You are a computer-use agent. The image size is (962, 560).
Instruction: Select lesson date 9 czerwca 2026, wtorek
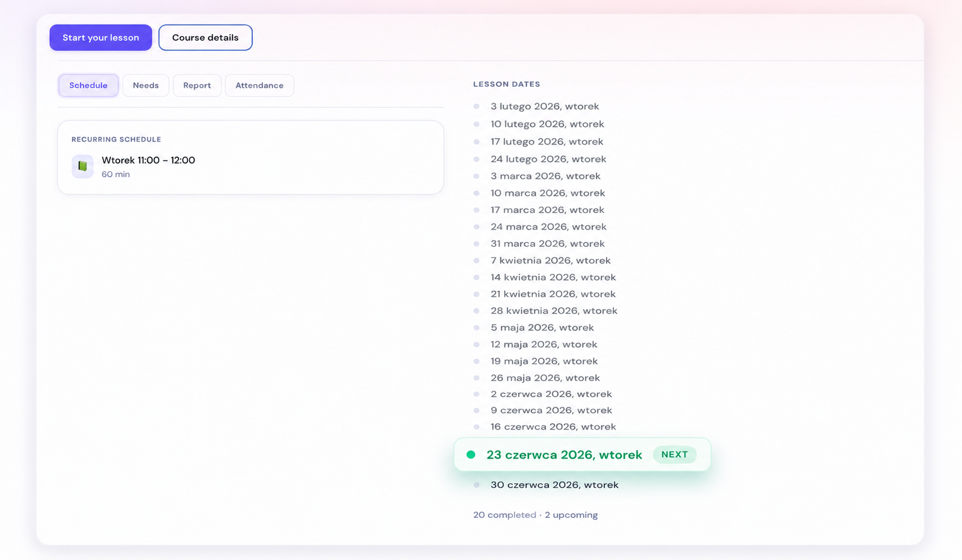click(x=552, y=411)
